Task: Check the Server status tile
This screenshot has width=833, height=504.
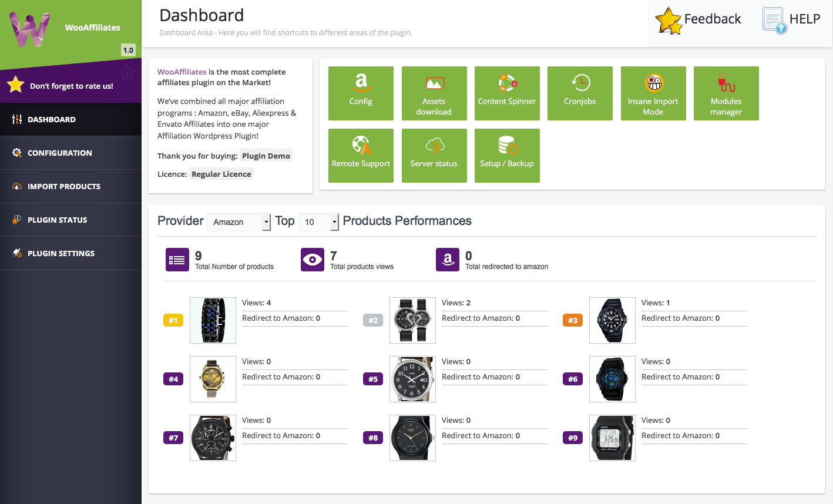Action: coord(434,155)
